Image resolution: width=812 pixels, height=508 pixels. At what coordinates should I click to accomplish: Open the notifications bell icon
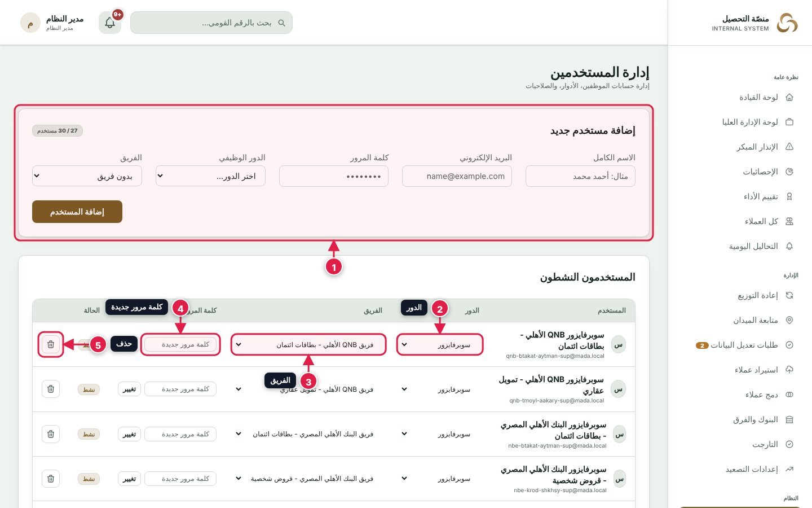110,23
